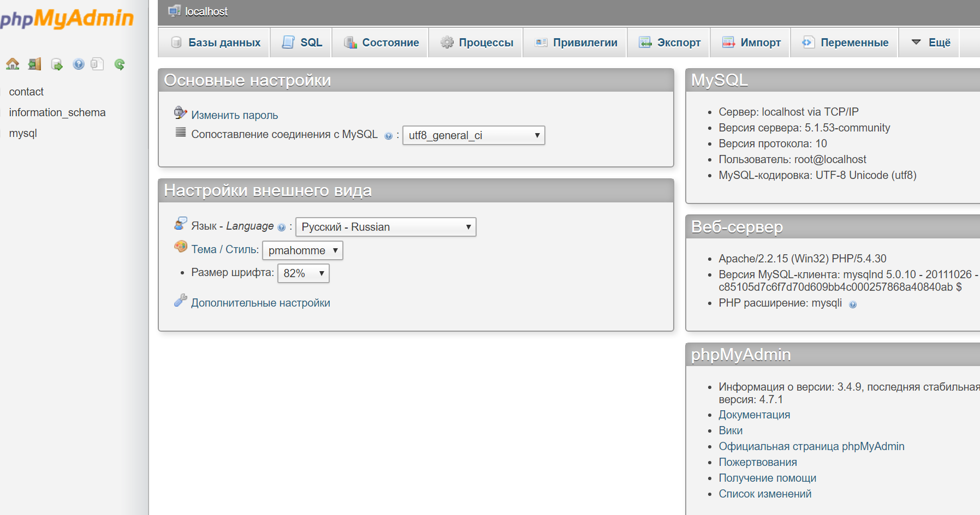Expand the Ещё tab menu
This screenshot has height=515, width=980.
point(931,43)
